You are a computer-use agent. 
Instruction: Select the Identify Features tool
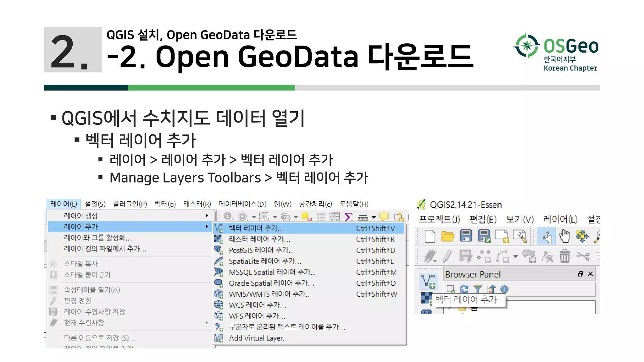coord(228,217)
